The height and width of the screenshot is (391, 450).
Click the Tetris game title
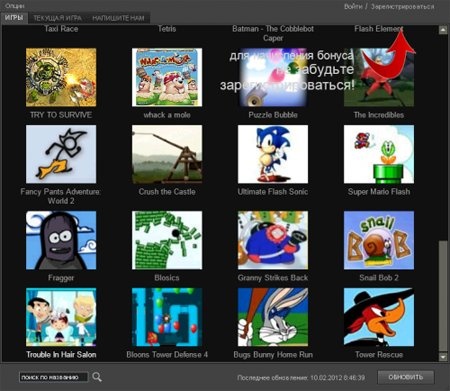pos(167,29)
